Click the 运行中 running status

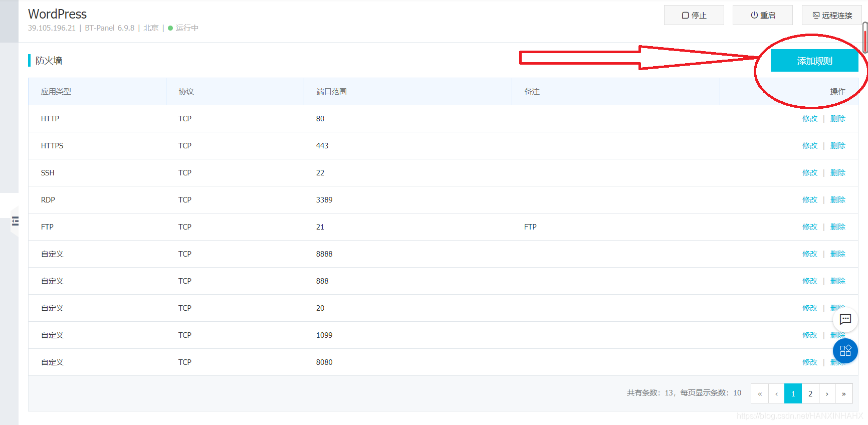coord(183,28)
